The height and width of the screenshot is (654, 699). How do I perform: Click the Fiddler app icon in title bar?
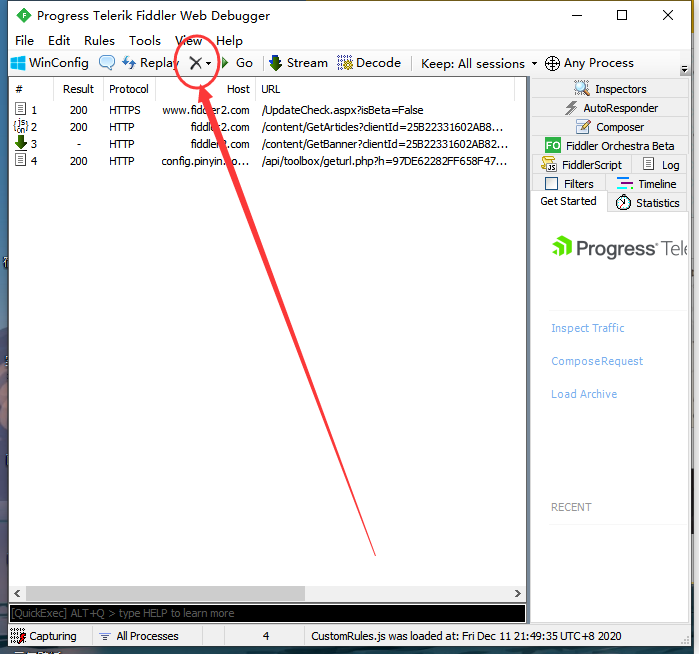pyautogui.click(x=24, y=16)
